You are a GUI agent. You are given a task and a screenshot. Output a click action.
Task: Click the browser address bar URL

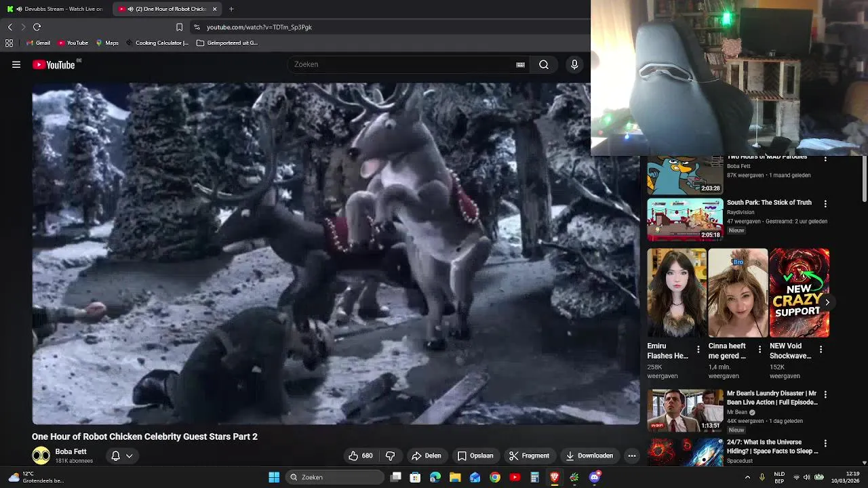(259, 27)
